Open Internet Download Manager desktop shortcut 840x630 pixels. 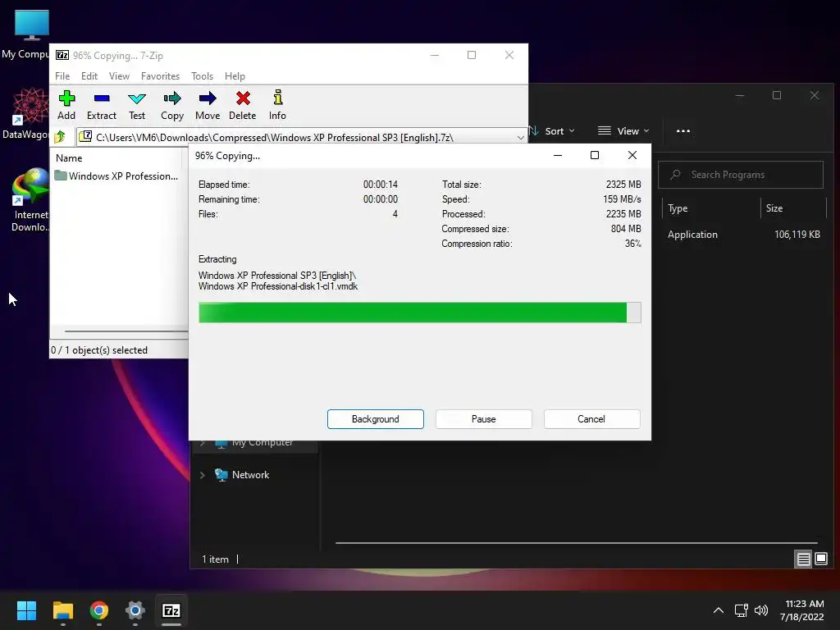(30, 200)
